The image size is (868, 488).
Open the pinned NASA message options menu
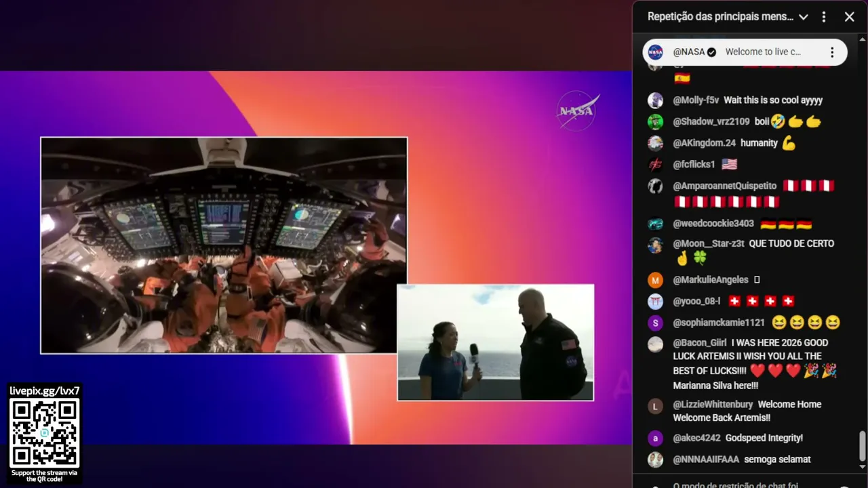[832, 52]
